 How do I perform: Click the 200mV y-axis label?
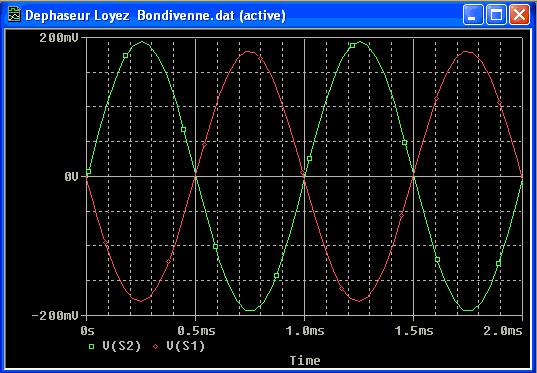point(59,38)
